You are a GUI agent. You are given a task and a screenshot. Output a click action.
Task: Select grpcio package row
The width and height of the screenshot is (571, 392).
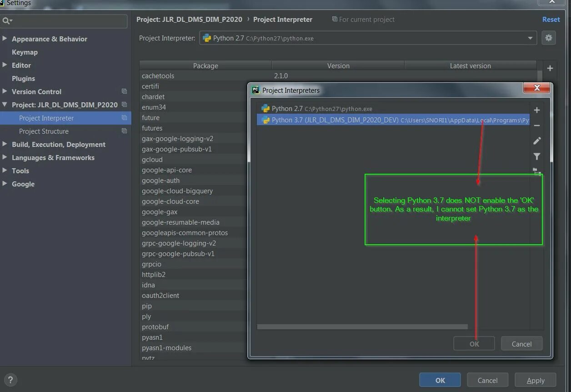point(151,264)
